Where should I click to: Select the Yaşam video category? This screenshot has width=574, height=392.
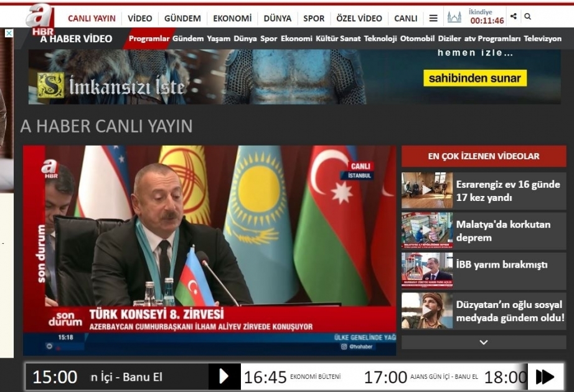(219, 39)
